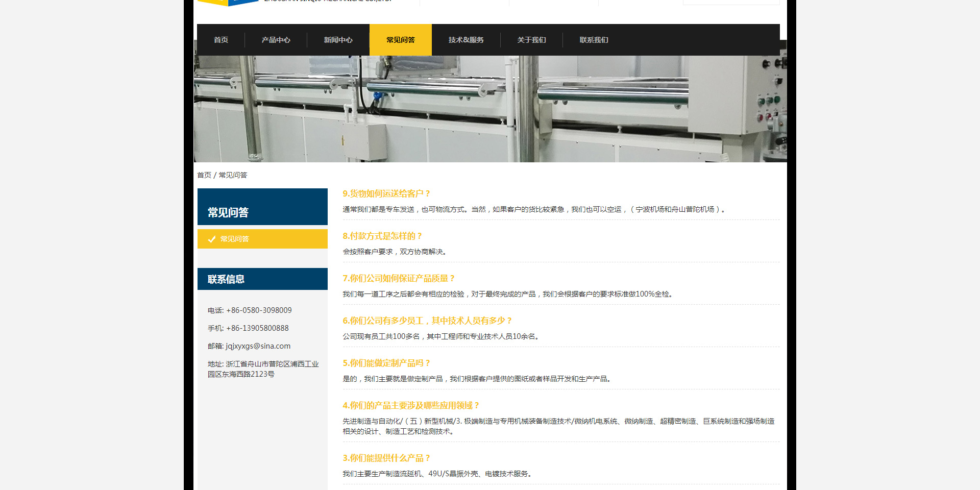This screenshot has width=980, height=490.
Task: Open the 首页 navigation menu item
Action: point(221,40)
